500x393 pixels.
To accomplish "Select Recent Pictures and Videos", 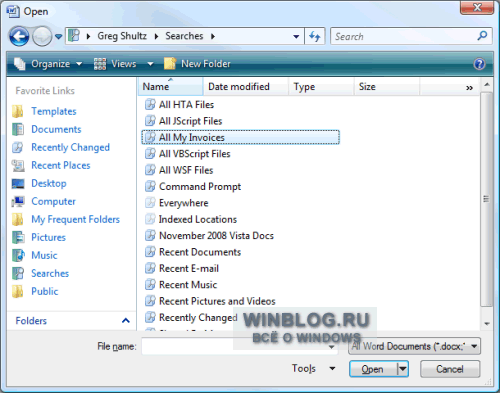I will tap(217, 301).
